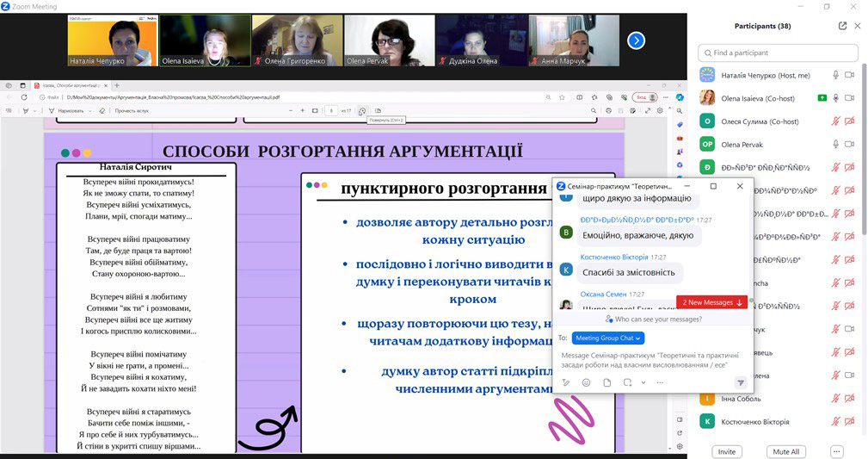Click the PDF page number field
Image resolution: width=868 pixels, height=459 pixels.
(331, 111)
